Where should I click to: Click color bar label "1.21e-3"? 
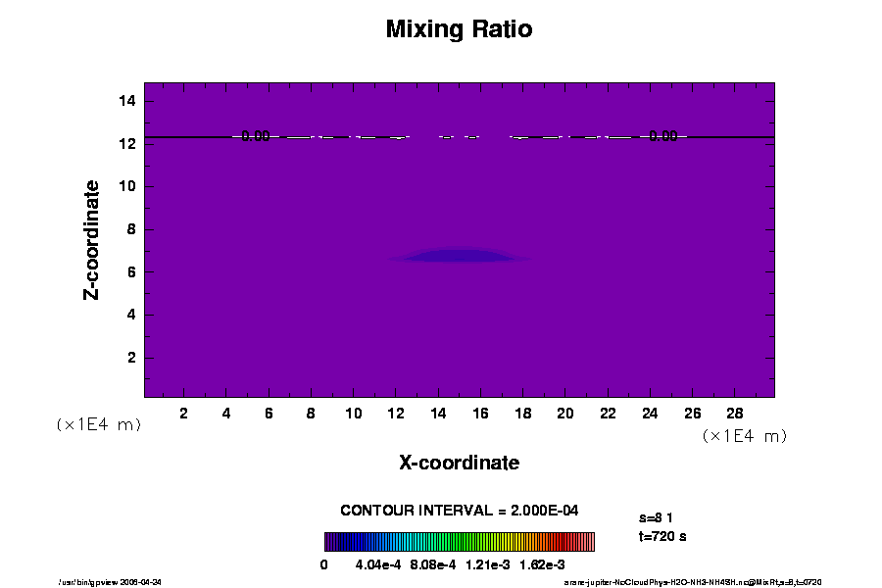pos(487,564)
